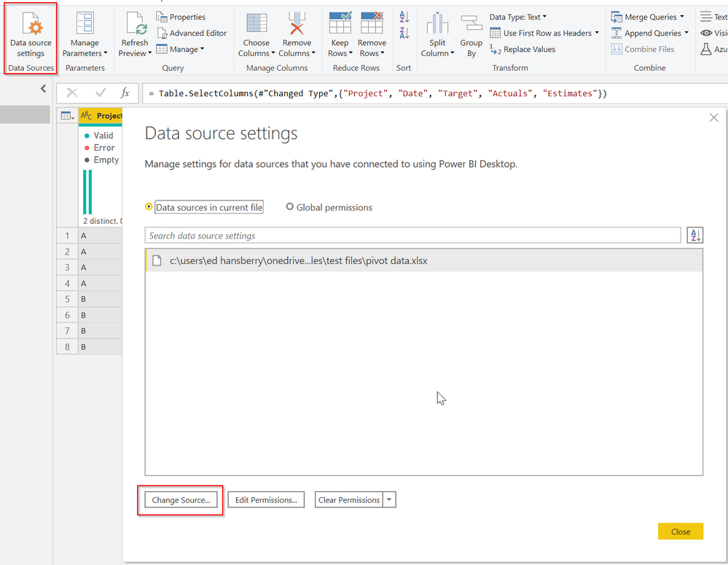Image resolution: width=728 pixels, height=565 pixels.
Task: Click the Split Column icon
Action: pos(437,23)
